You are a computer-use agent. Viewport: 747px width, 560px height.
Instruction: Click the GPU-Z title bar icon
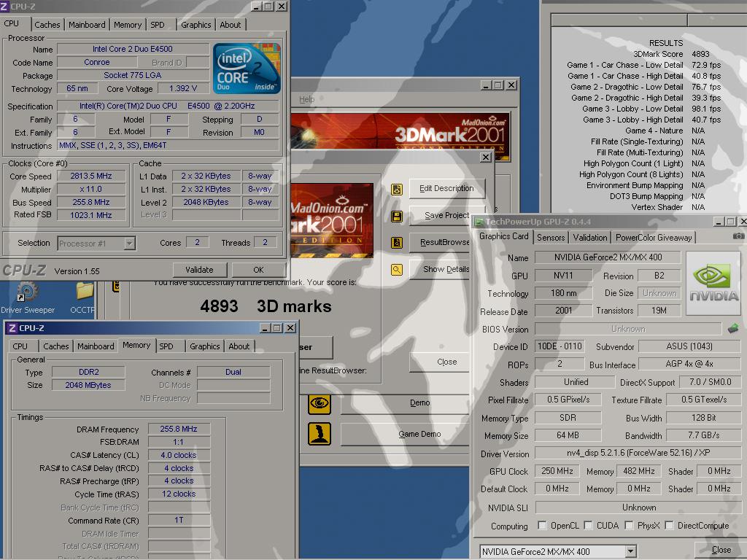tap(479, 222)
